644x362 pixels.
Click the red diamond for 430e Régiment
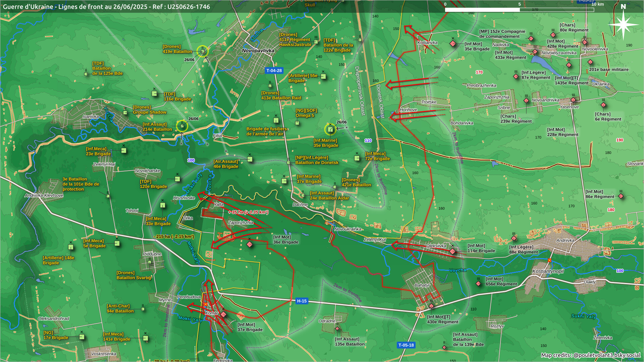pyautogui.click(x=431, y=306)
